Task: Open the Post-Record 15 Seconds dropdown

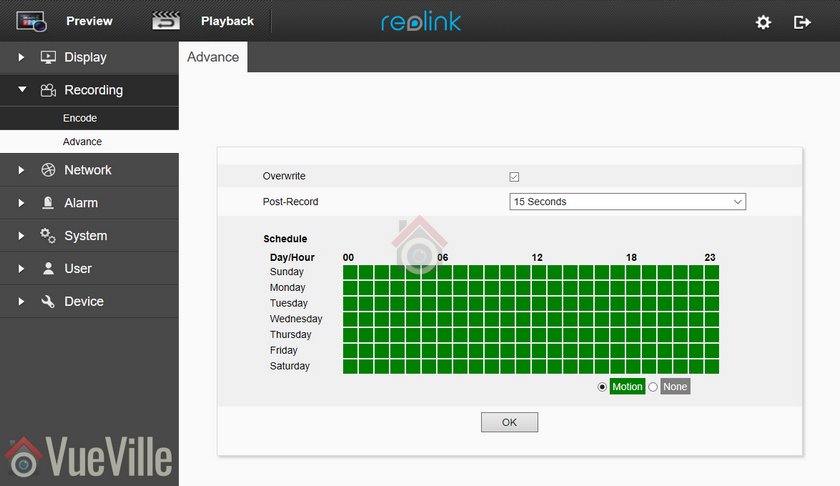Action: 627,201
